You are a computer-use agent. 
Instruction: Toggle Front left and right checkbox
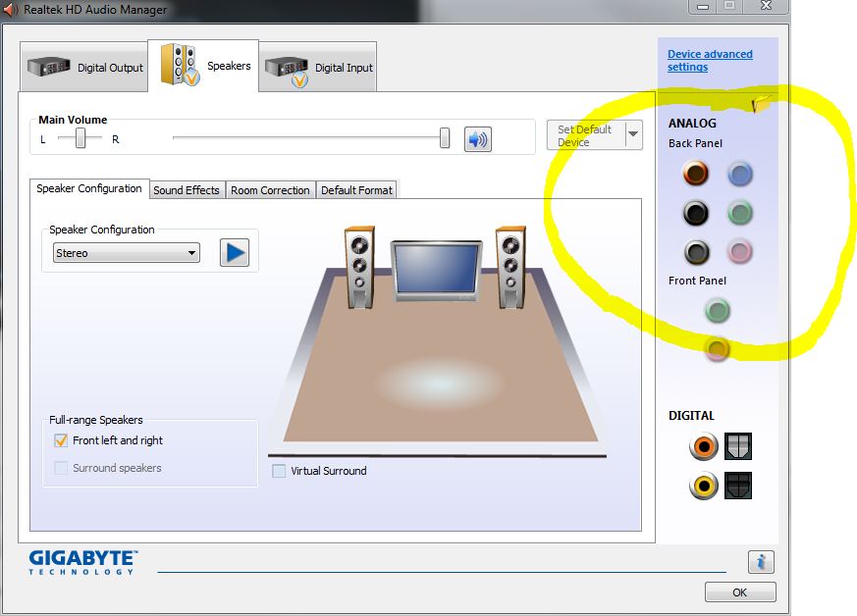[x=61, y=440]
